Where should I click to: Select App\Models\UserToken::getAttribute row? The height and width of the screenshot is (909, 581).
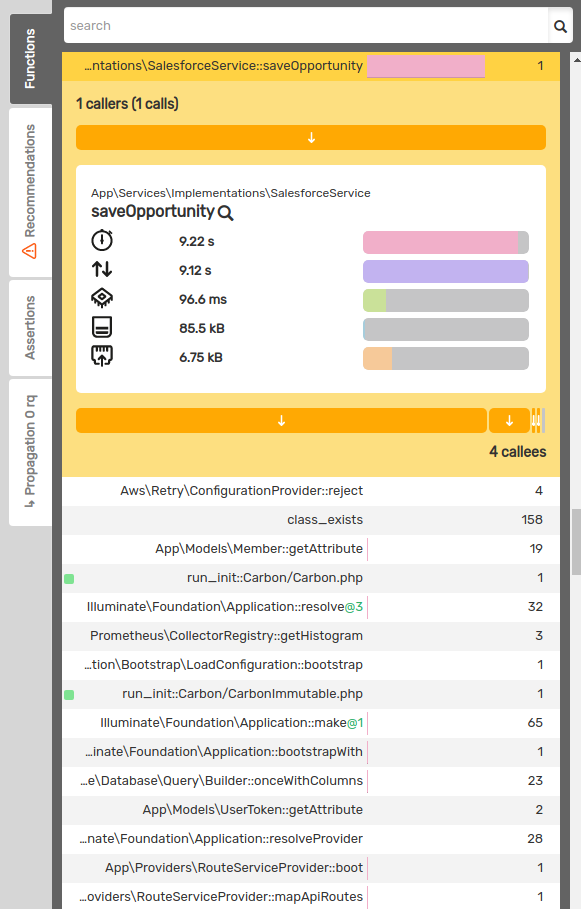[311, 810]
